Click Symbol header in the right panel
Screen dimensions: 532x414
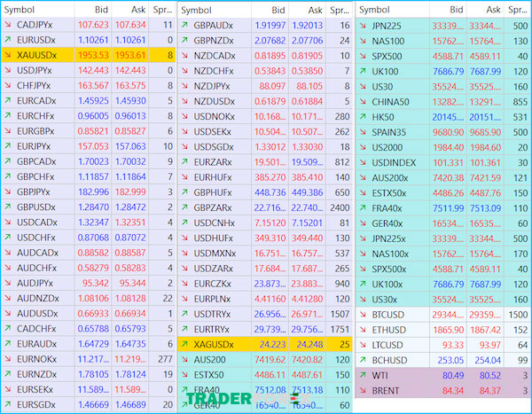(x=374, y=10)
